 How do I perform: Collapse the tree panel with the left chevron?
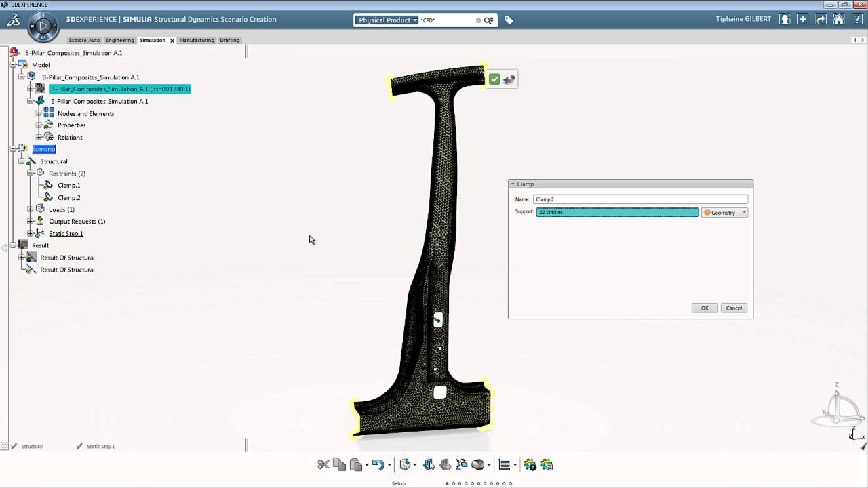(x=4, y=248)
